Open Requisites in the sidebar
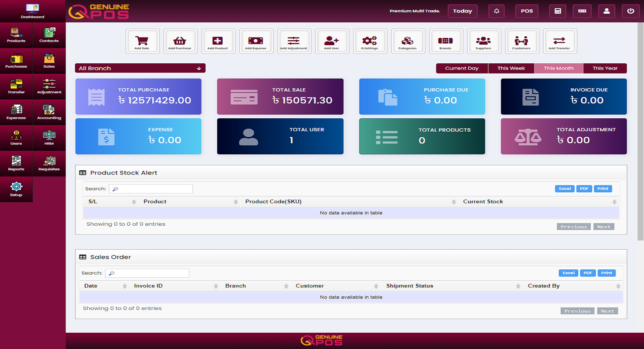This screenshot has width=644, height=349. (49, 164)
